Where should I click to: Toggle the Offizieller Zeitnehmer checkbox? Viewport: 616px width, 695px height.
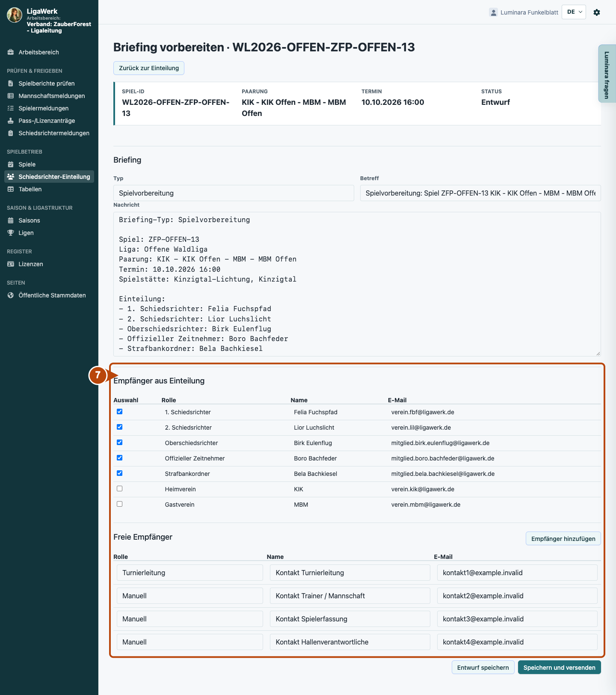pos(120,458)
